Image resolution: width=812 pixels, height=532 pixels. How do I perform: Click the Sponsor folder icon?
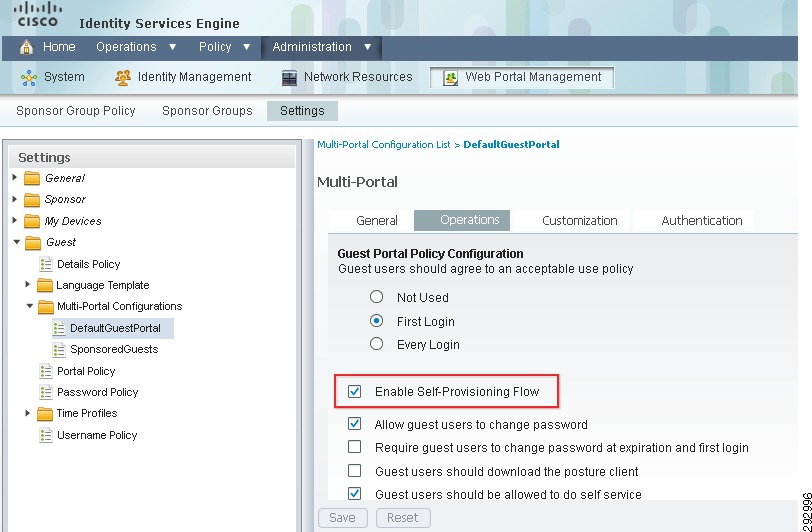tap(32, 199)
